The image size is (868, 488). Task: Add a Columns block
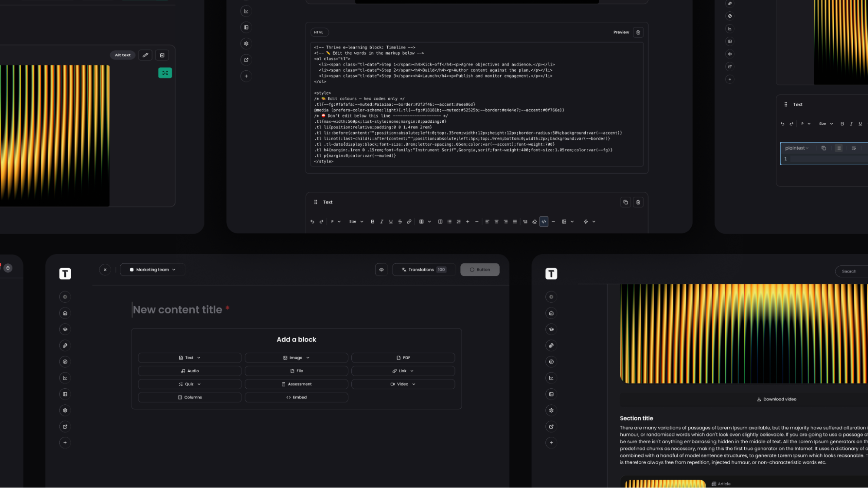tap(190, 397)
